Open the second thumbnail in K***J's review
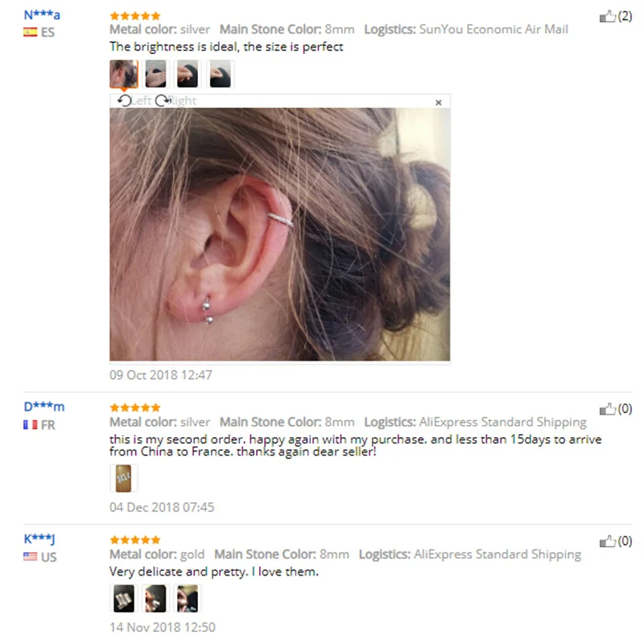Viewport: 644px width, 644px height. tap(155, 598)
